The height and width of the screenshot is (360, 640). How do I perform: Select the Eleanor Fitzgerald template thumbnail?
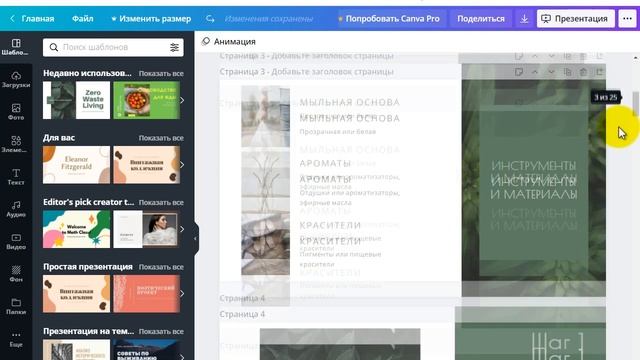coord(76,164)
